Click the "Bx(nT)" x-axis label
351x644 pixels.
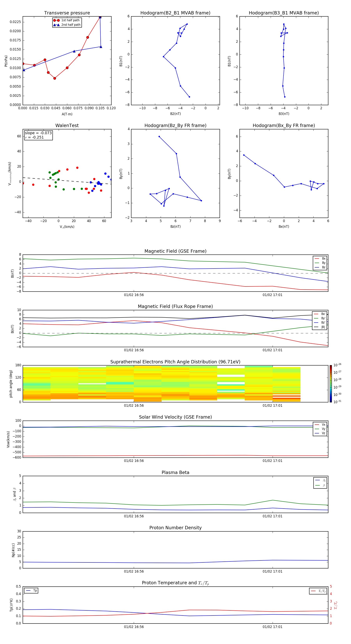[284, 227]
